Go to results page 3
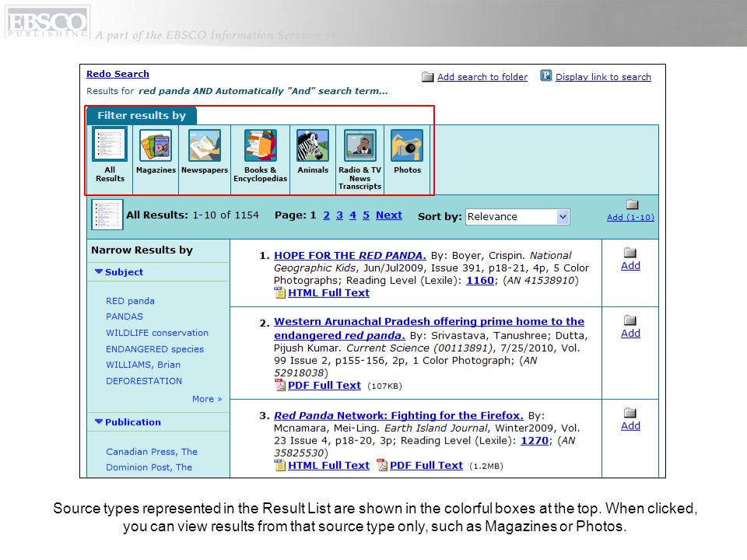This screenshot has width=747, height=560. 340,215
